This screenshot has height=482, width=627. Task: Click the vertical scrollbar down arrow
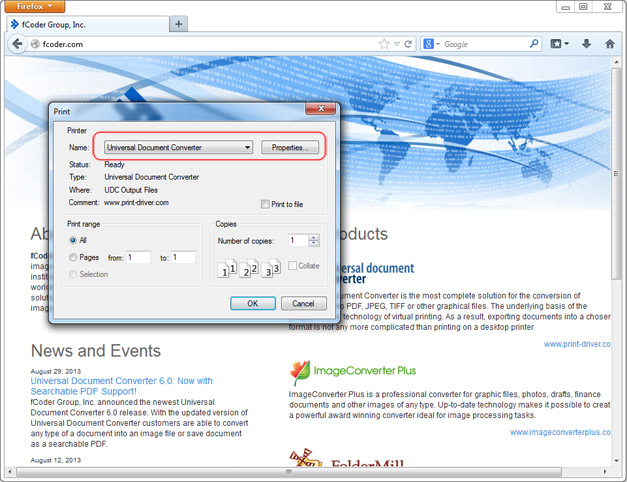[x=616, y=460]
